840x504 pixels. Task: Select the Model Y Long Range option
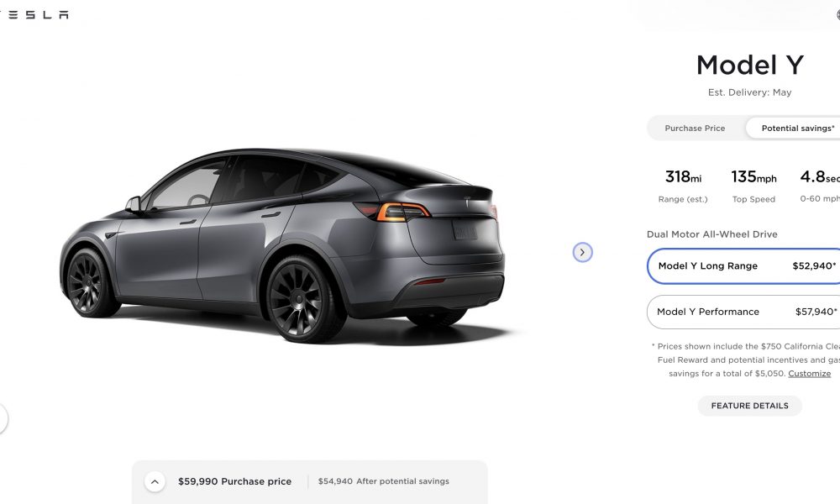[743, 266]
